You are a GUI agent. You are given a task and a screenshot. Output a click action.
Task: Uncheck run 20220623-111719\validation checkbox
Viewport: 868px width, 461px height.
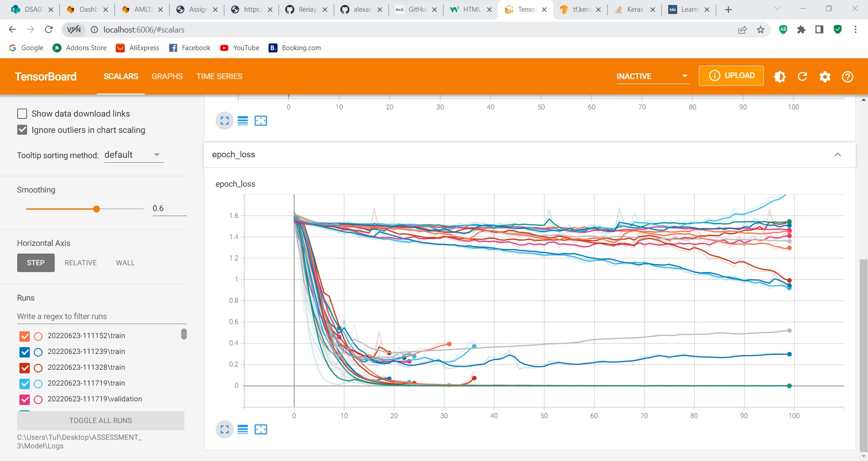point(25,400)
